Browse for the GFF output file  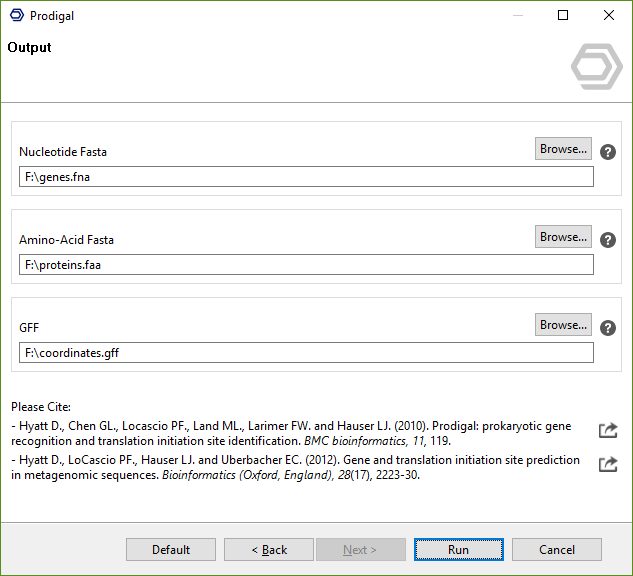click(563, 325)
